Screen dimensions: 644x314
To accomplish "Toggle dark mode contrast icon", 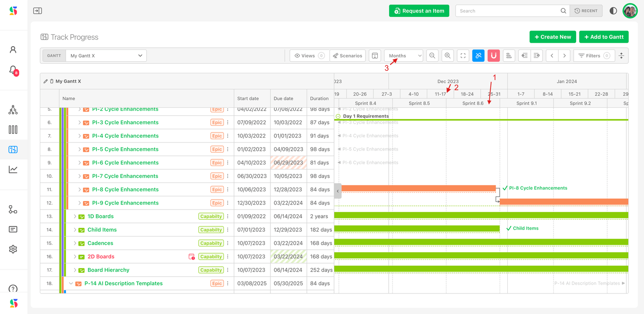I will click(613, 11).
